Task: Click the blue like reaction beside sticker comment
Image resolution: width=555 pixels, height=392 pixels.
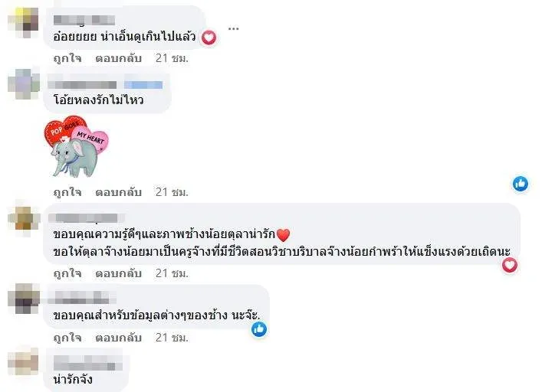Action: click(521, 184)
